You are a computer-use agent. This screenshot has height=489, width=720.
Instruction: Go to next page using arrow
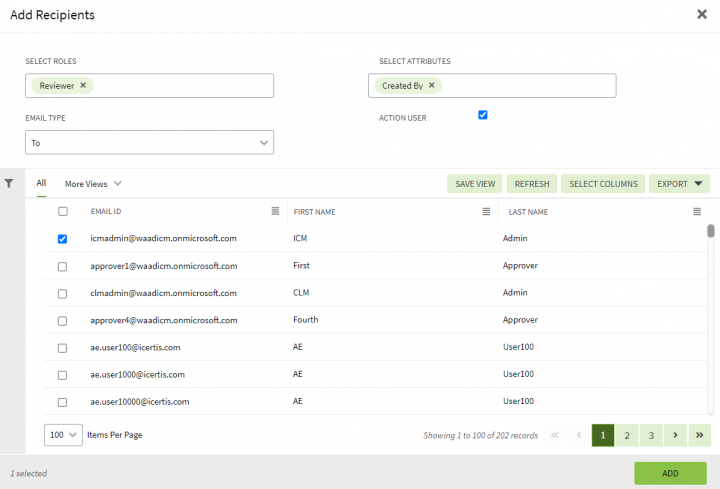[676, 435]
